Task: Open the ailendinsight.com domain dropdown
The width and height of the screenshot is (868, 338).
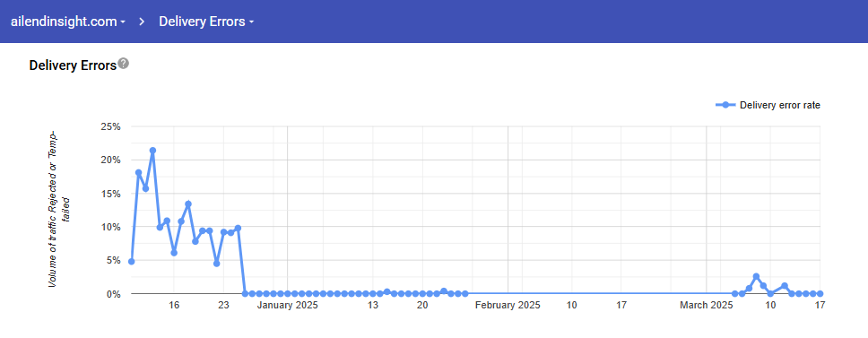Action: click(x=68, y=22)
